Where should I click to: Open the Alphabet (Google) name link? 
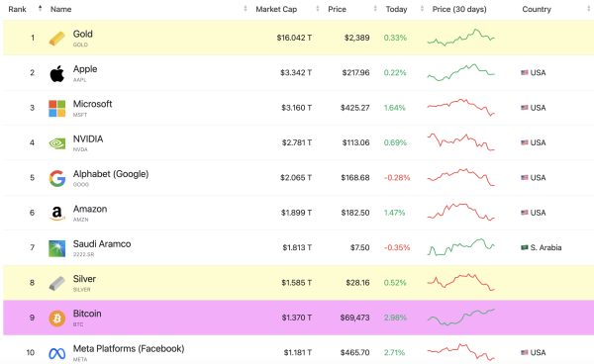tap(111, 174)
